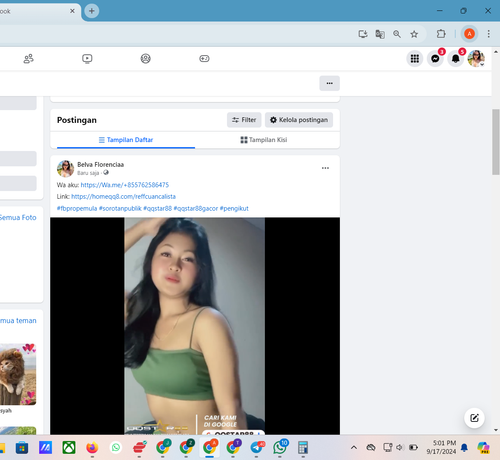
Task: Open the Semua Foto link
Action: (x=18, y=218)
